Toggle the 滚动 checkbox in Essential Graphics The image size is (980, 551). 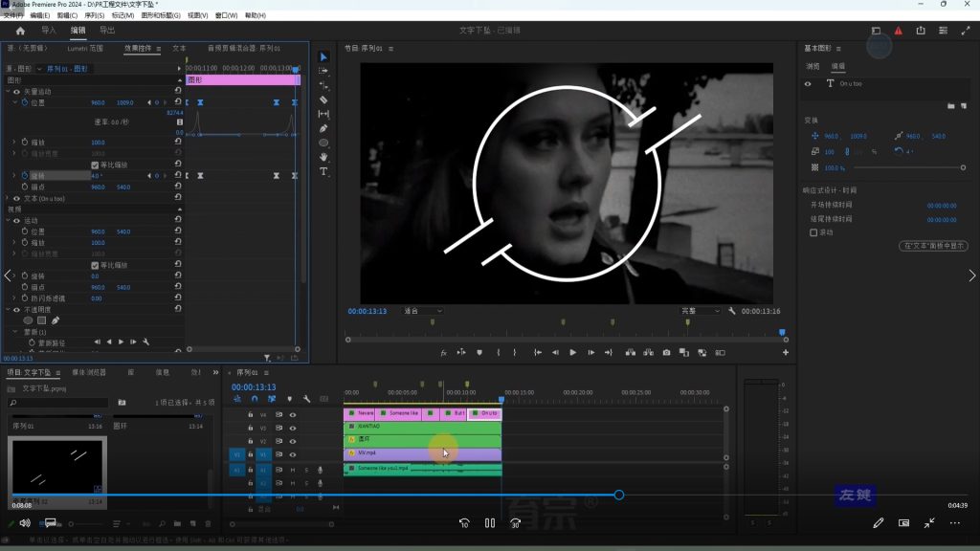[813, 231]
